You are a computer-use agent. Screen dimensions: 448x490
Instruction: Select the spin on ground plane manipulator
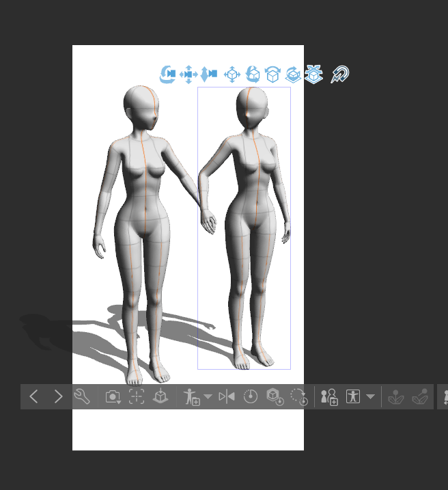coord(293,74)
